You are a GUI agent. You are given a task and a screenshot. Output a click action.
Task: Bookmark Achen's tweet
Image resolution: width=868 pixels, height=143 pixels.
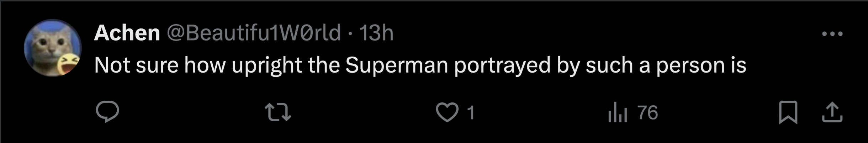tap(788, 112)
